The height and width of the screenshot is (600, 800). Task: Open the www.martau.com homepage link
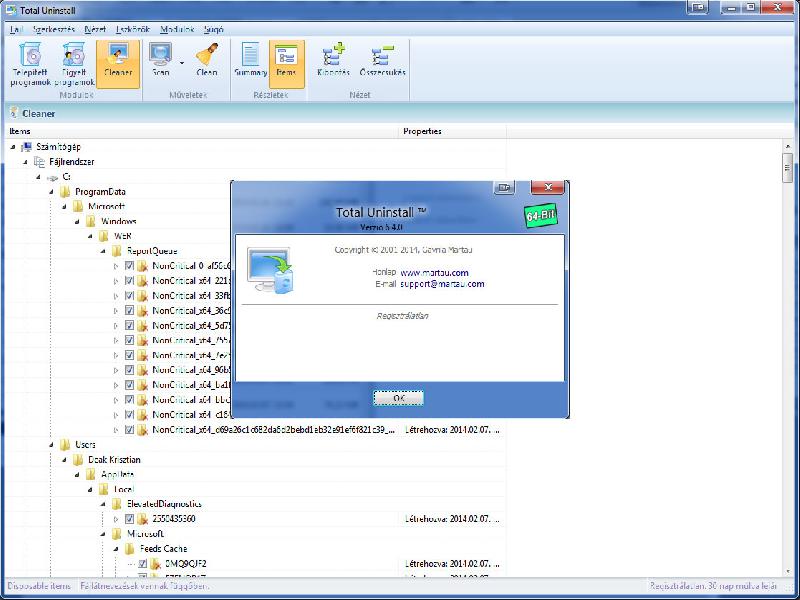tap(434, 273)
